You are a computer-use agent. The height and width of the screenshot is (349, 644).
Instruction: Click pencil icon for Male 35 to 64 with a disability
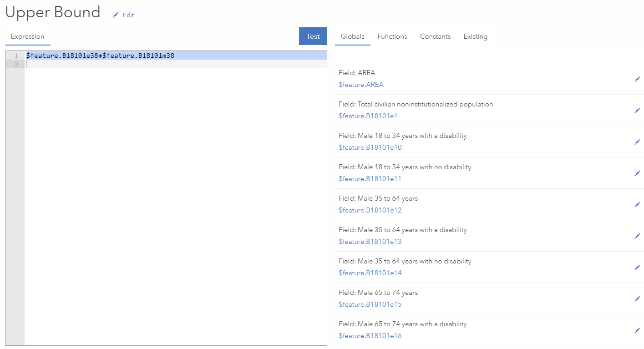pos(637,236)
